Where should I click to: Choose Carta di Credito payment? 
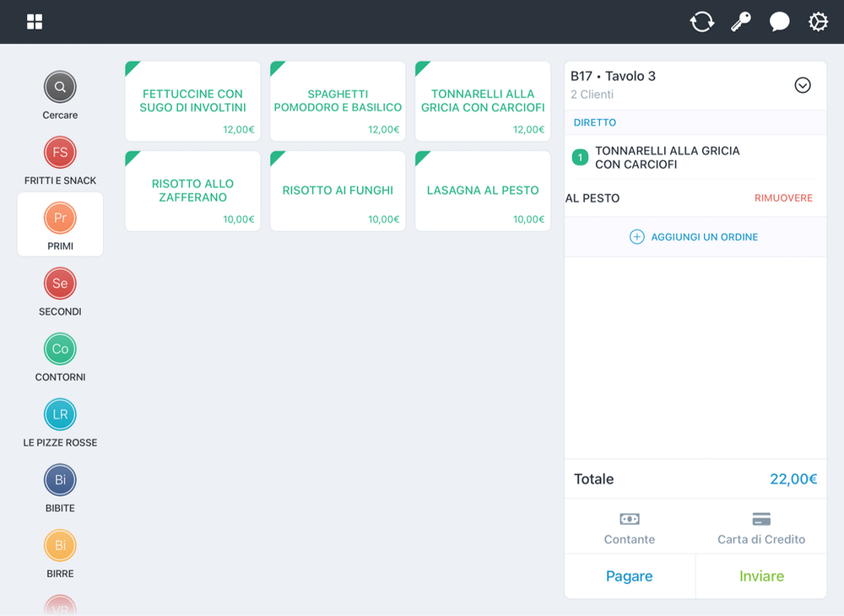click(x=761, y=528)
